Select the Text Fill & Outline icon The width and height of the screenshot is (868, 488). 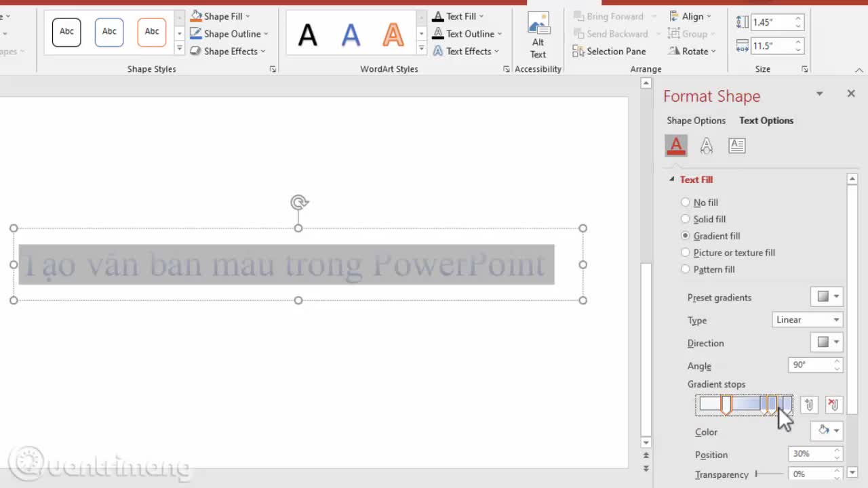(x=675, y=146)
